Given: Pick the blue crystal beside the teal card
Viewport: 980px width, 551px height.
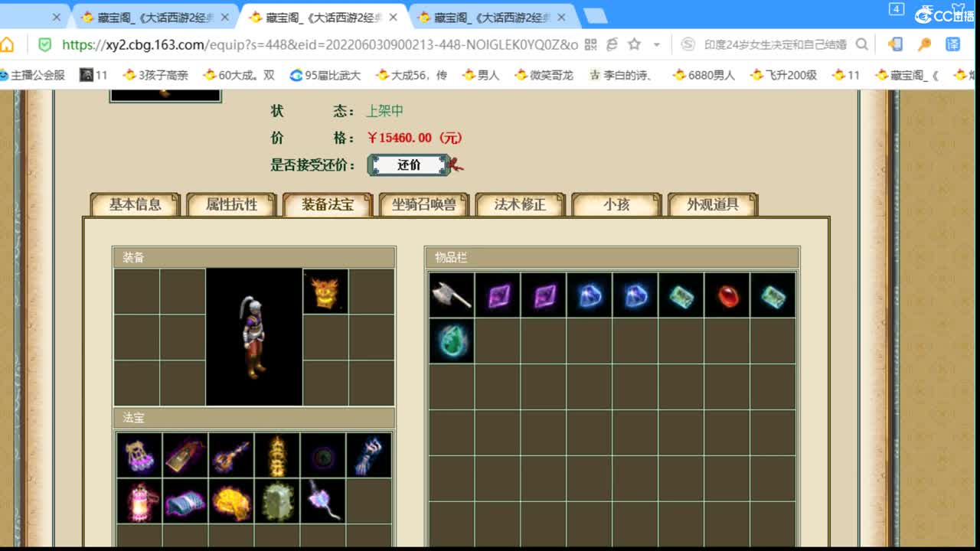Looking at the screenshot, I should tap(635, 295).
